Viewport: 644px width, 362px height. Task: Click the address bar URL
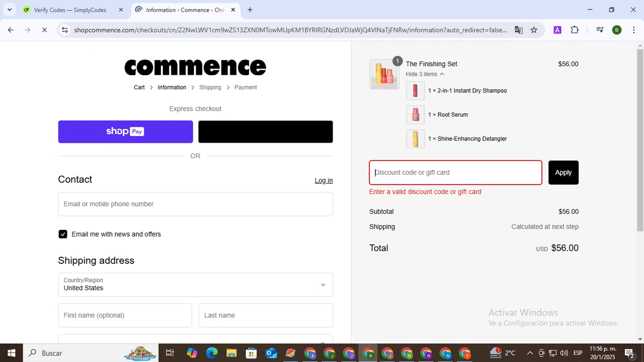(x=290, y=30)
